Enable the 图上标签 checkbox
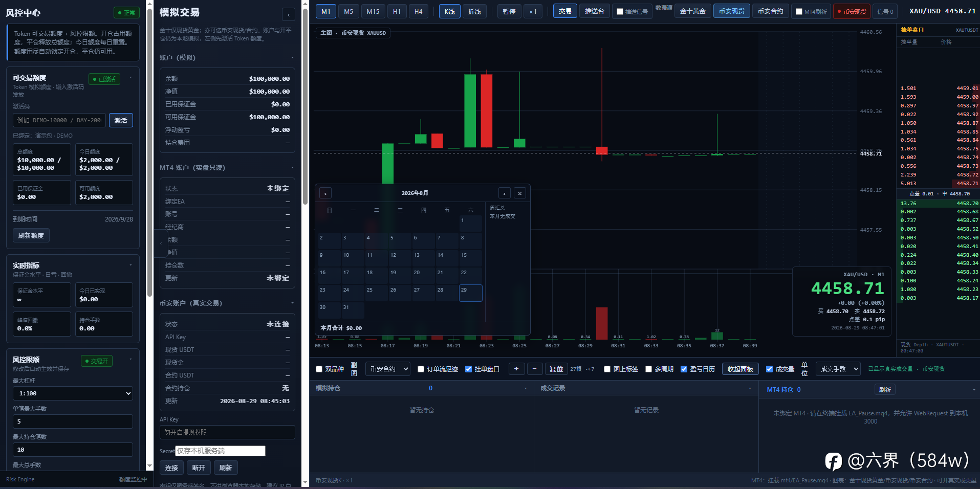 pos(607,369)
